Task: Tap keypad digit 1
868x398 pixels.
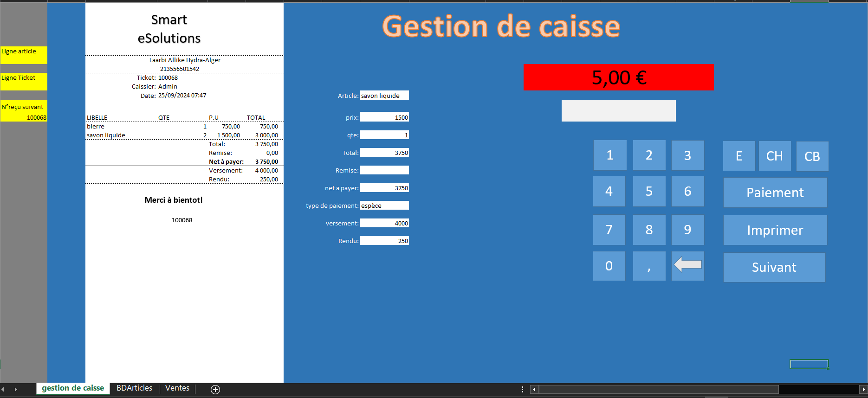Action: pos(610,155)
